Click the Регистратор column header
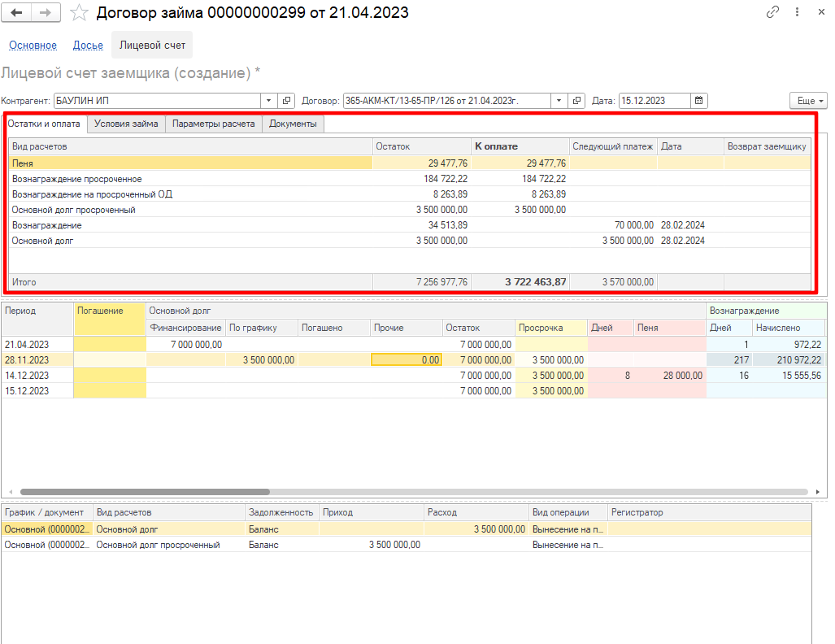Image resolution: width=835 pixels, height=644 pixels. click(709, 512)
